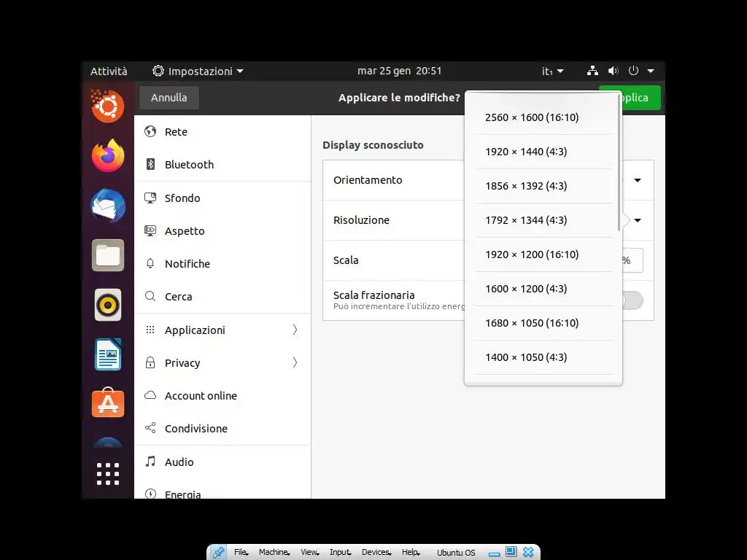Select resolution 1792 × 1344 (4:3)
747x560 pixels.
(x=543, y=220)
